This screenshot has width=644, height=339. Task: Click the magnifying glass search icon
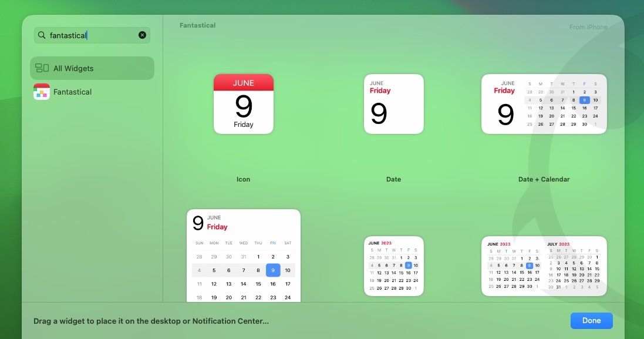[x=42, y=35]
